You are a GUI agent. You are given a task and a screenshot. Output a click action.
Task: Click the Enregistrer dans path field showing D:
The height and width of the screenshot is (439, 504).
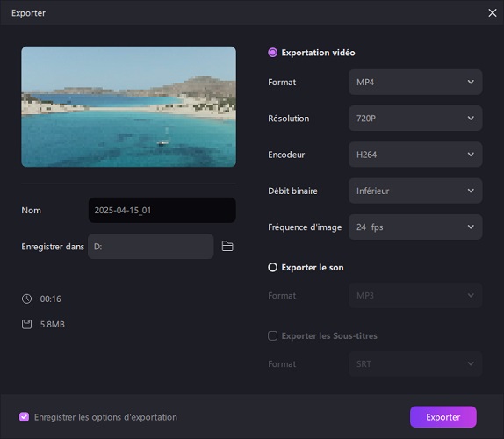click(150, 247)
